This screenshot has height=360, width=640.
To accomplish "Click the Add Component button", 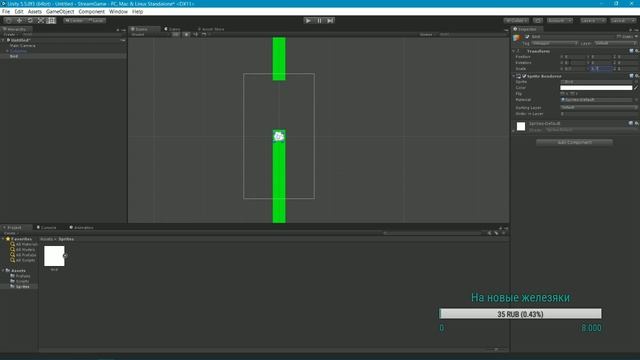I will point(574,142).
